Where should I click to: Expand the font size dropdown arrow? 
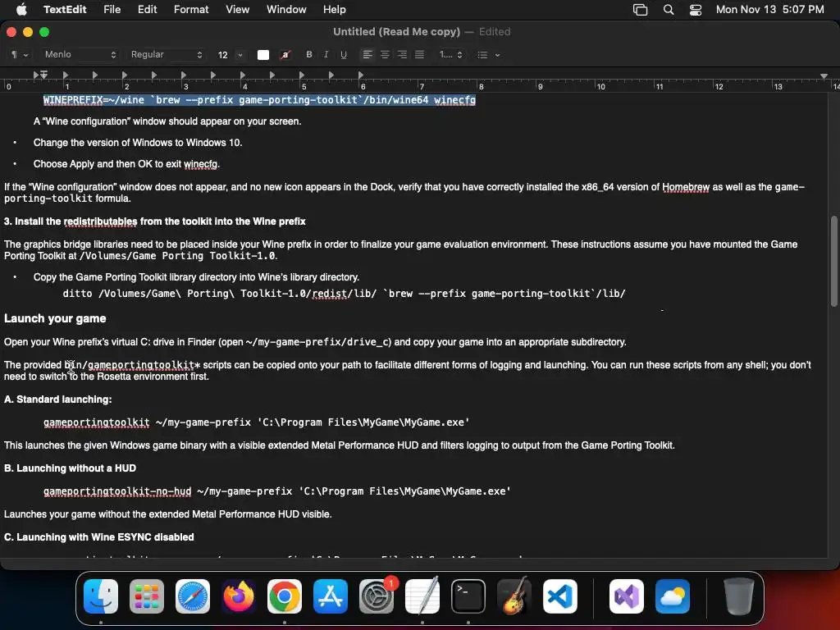point(240,55)
